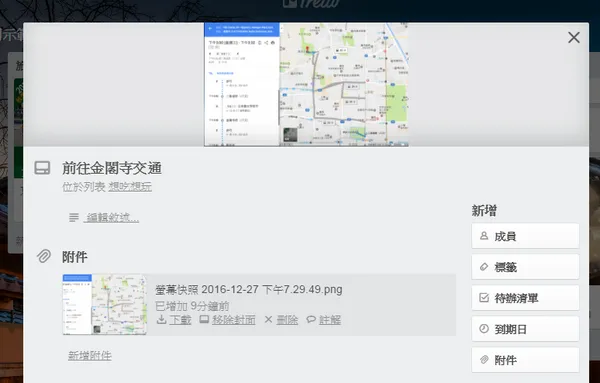The width and height of the screenshot is (600, 383).
Task: Click sidebar 附件 button to attach file
Action: (525, 360)
